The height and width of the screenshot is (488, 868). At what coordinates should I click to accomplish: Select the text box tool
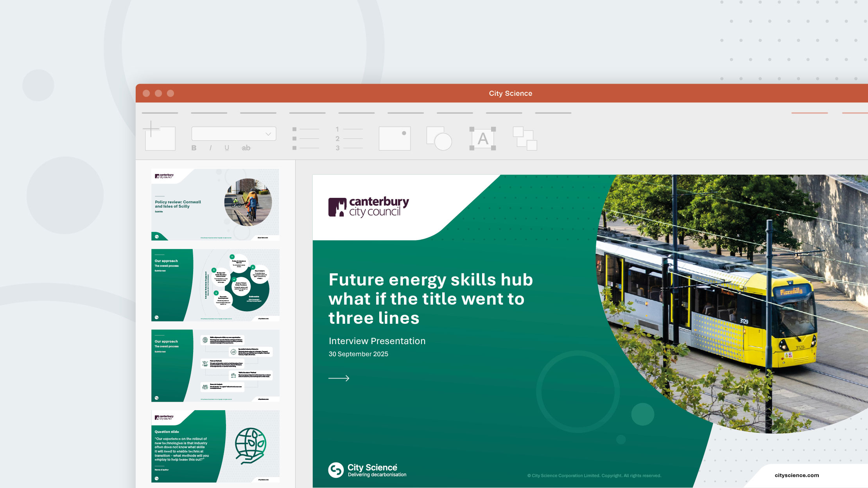point(482,138)
